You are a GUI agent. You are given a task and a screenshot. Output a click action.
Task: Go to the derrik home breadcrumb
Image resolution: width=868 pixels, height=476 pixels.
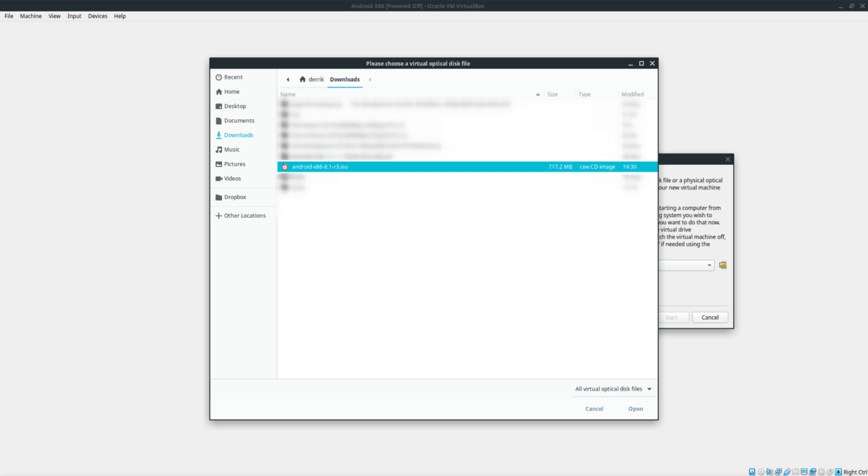click(312, 80)
